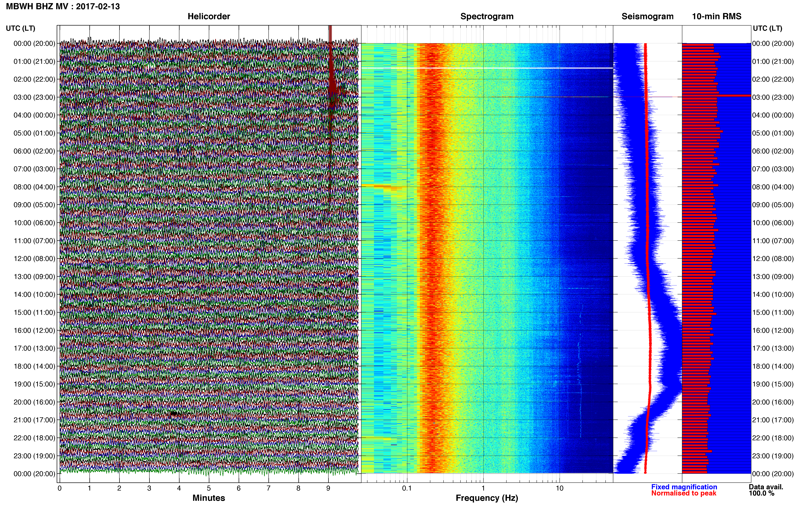Click frequency tick label '1' on spectrogram axis
This screenshot has height=508, width=812.
(483, 488)
